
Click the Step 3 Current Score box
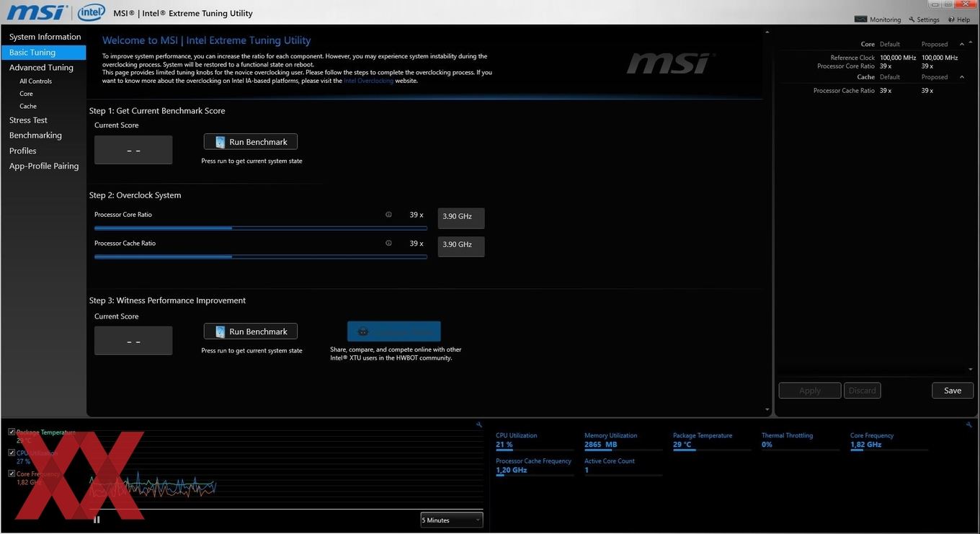click(133, 341)
